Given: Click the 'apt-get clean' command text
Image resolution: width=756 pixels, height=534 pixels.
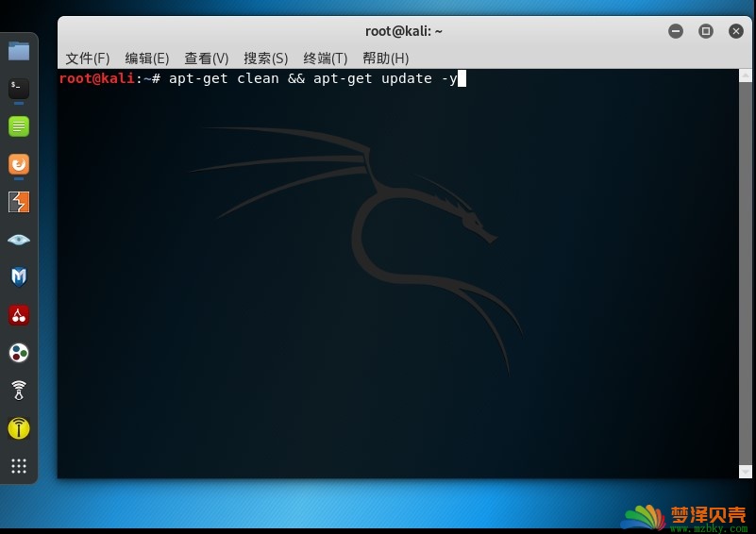Looking at the screenshot, I should (x=224, y=78).
